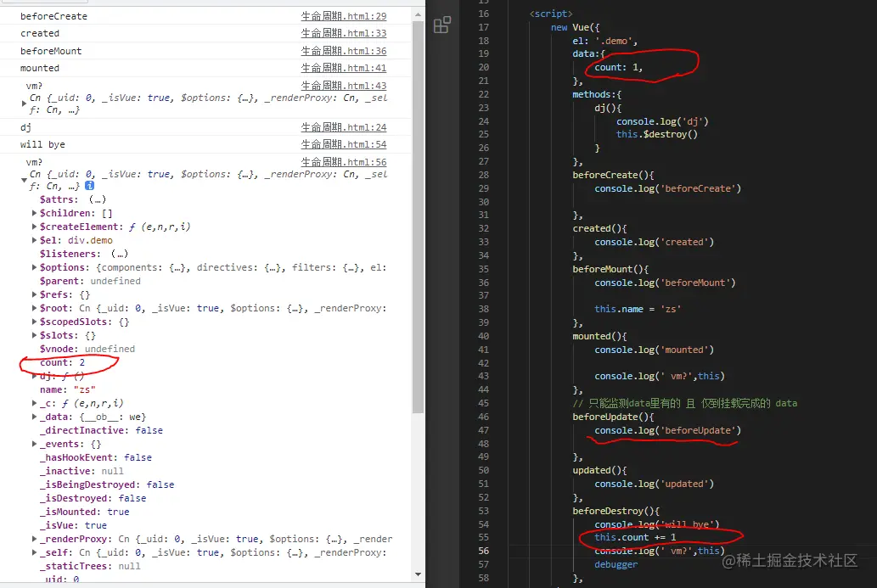Expand the $options object

(x=34, y=267)
